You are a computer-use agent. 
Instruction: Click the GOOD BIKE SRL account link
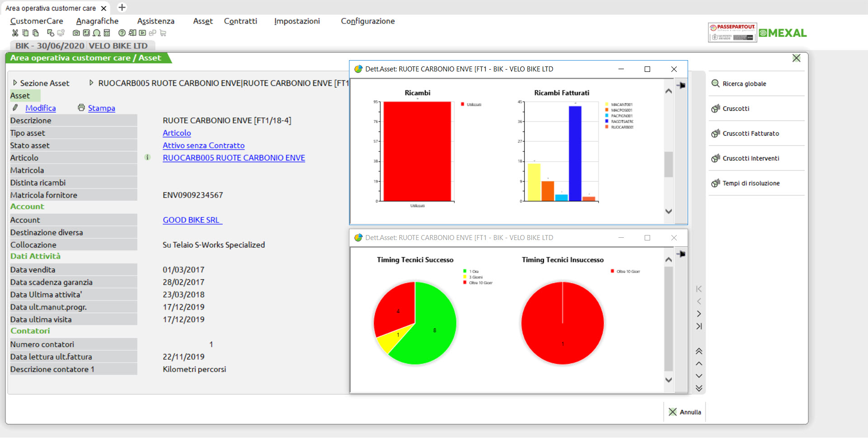191,220
